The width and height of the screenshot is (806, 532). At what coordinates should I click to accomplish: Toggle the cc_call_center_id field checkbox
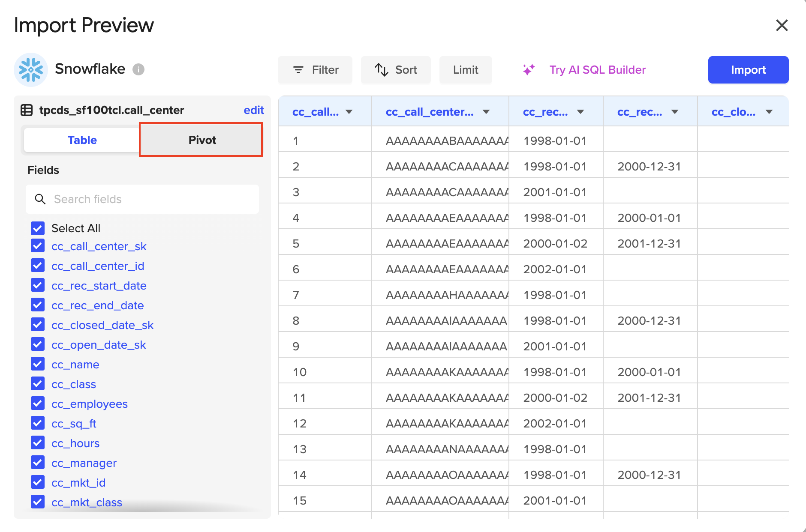38,266
